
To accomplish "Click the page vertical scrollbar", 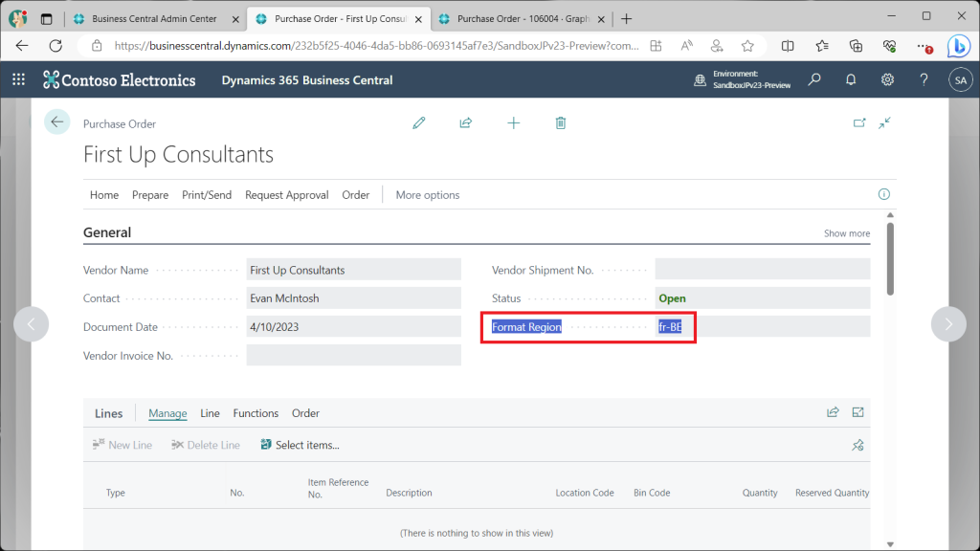I will pyautogui.click(x=890, y=258).
